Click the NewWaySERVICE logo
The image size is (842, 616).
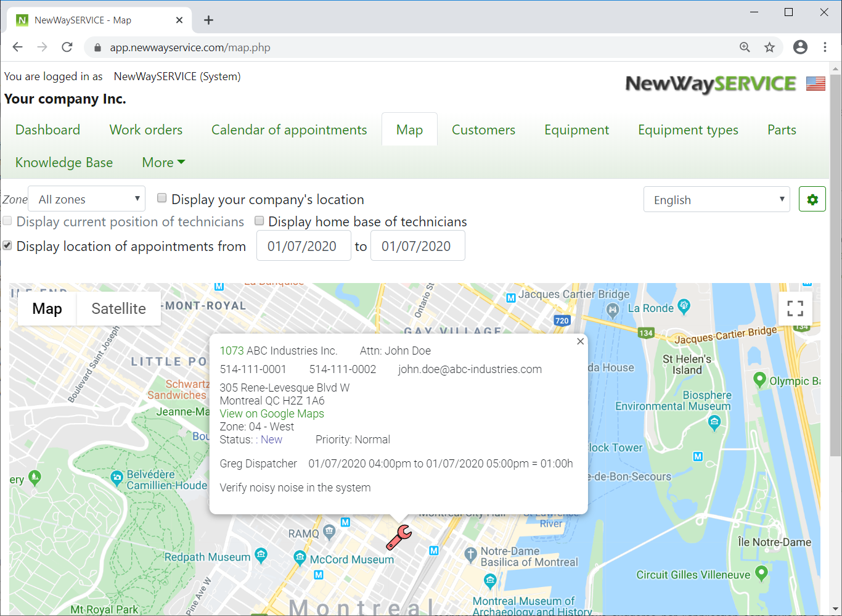coord(709,84)
